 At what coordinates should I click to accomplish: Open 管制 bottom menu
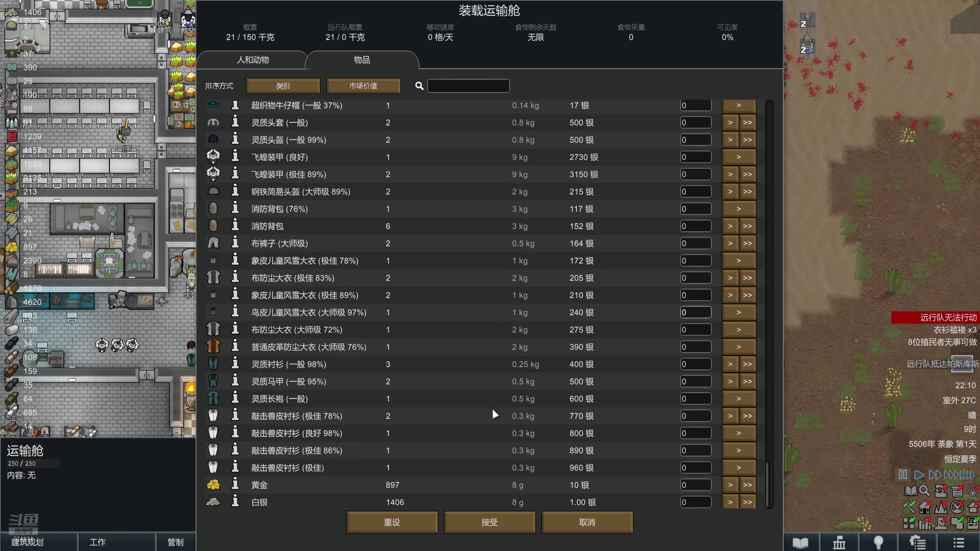coord(176,542)
